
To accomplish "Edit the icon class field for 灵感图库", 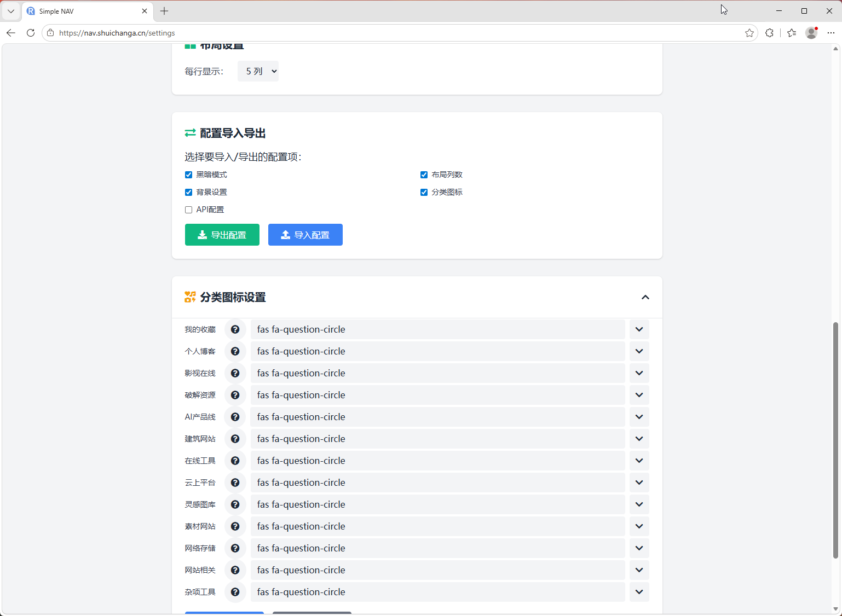I will coord(438,504).
